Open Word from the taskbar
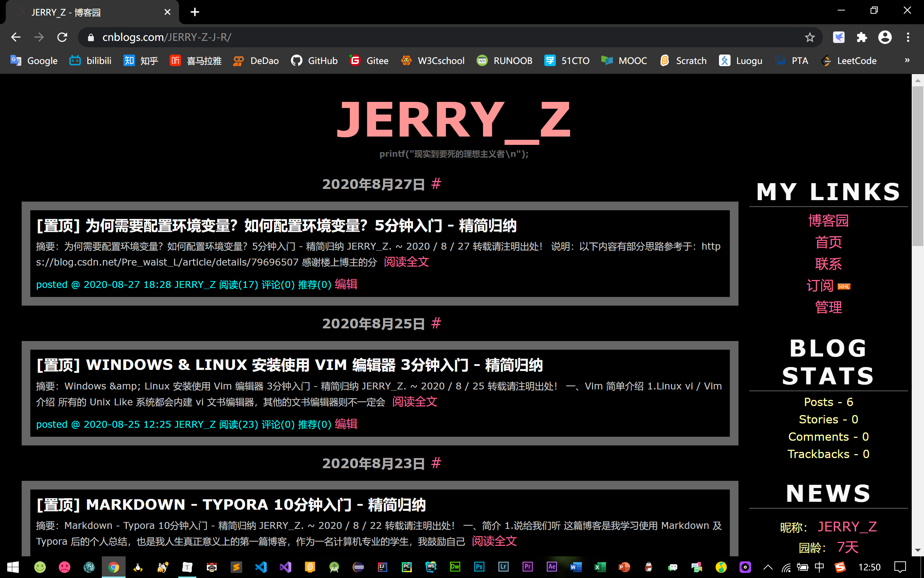 (575, 567)
